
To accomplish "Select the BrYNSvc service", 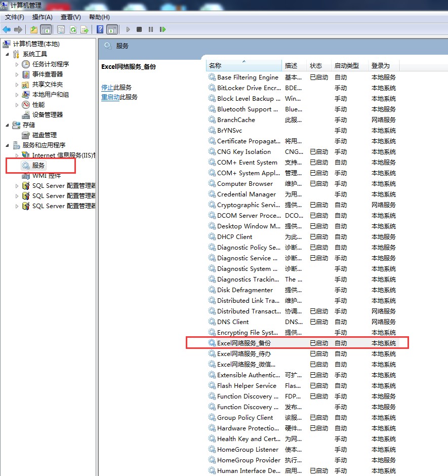I will [x=303, y=131].
